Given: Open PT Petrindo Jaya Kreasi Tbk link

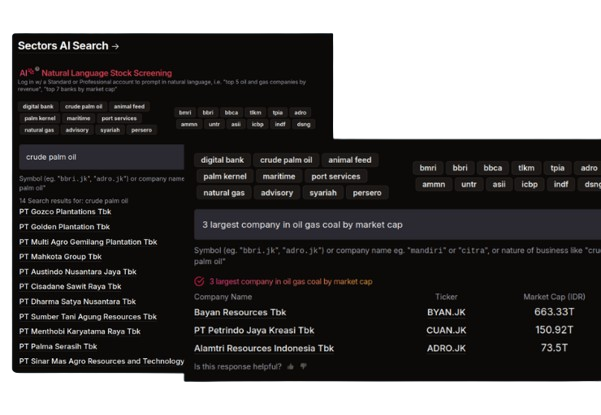Looking at the screenshot, I should click(x=254, y=331).
